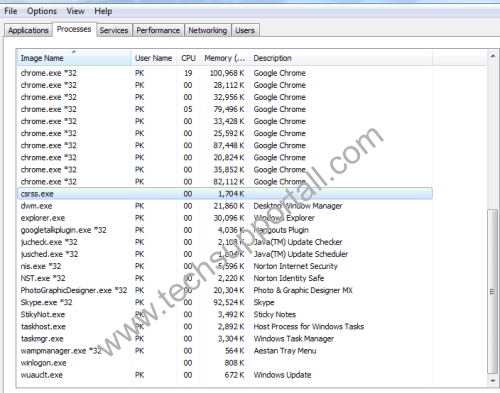Select chrome.exe row with 28,112 K

[x=225, y=85]
